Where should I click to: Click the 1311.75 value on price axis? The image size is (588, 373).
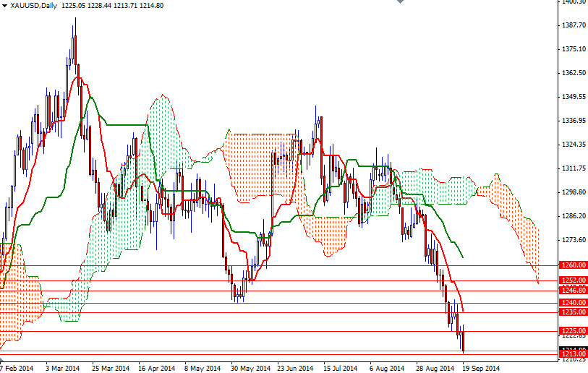pyautogui.click(x=574, y=168)
